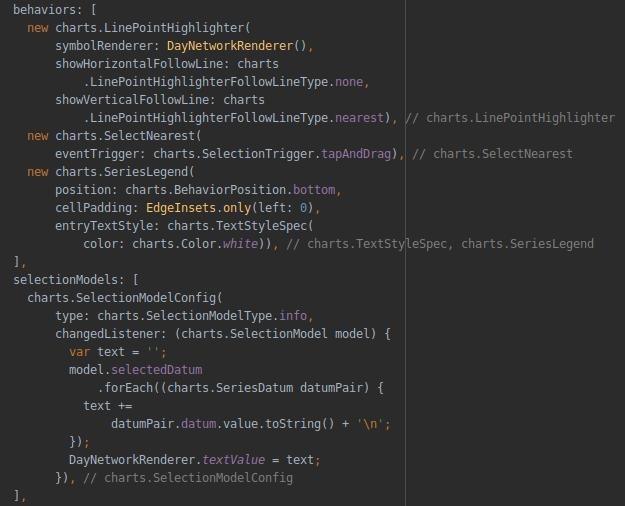Viewport: 625px width, 506px height.
Task: Click 'charts.SeriesLegend(' constructor call
Action: (125, 172)
